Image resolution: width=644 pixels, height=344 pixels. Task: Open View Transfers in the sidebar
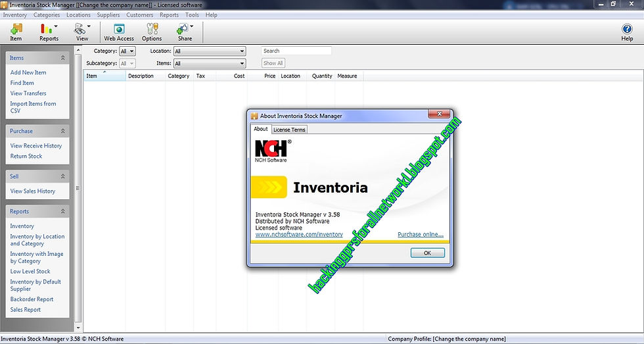coord(28,93)
